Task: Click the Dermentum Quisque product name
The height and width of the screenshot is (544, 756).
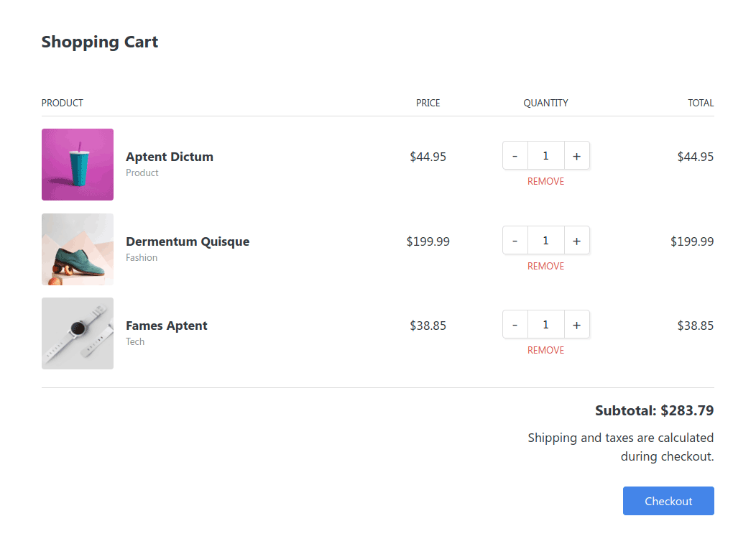Action: (x=188, y=241)
